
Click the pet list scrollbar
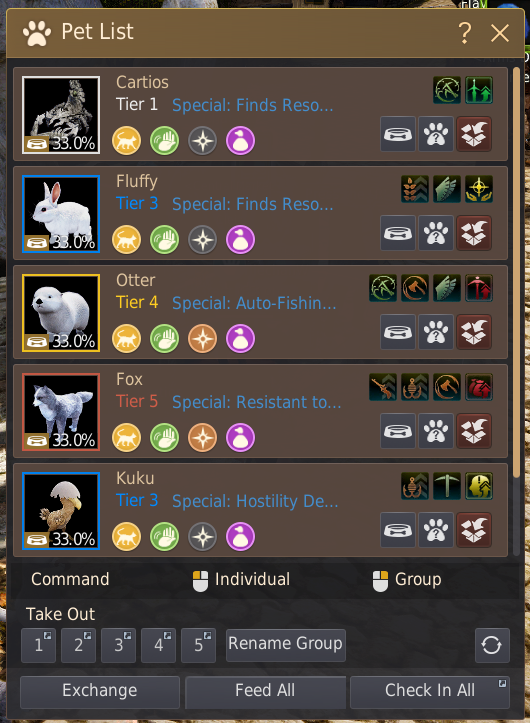[516, 272]
